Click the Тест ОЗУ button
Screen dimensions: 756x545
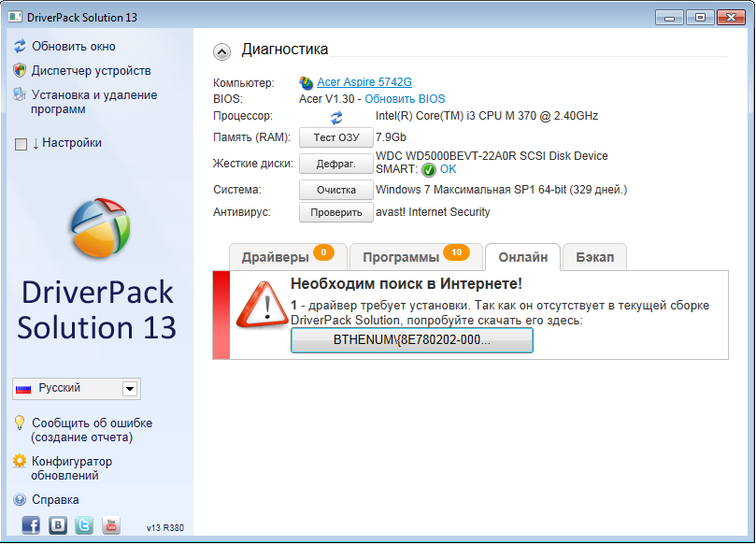[x=336, y=137]
